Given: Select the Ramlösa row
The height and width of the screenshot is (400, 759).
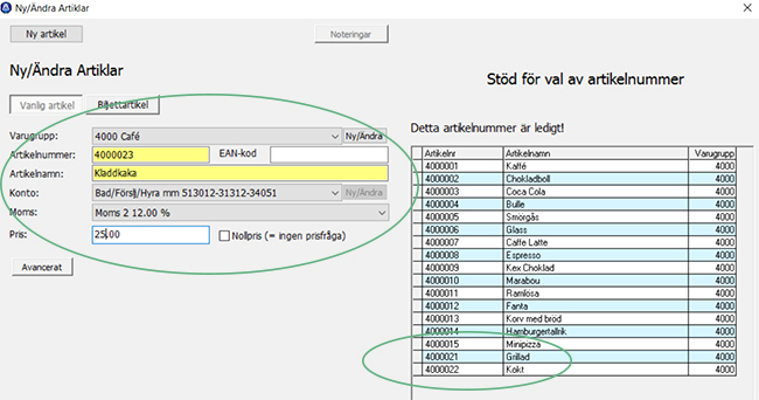Looking at the screenshot, I should [574, 293].
